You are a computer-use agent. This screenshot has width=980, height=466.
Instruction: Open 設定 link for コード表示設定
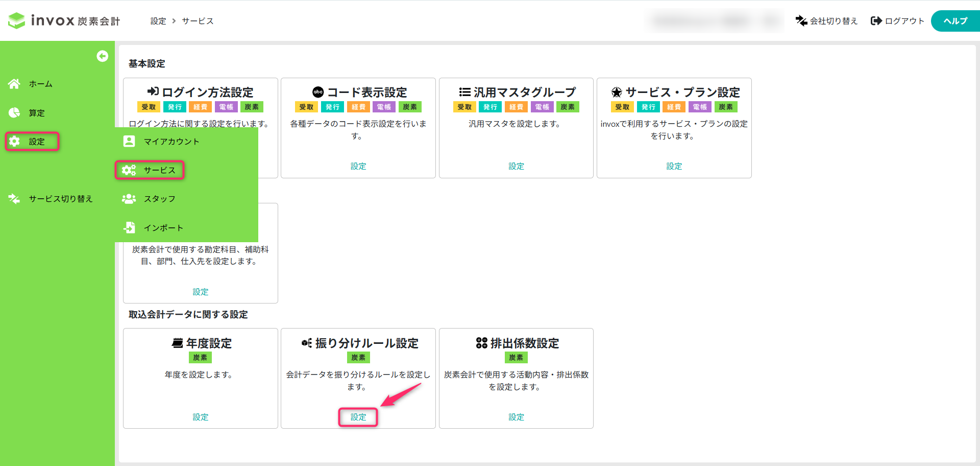click(358, 166)
